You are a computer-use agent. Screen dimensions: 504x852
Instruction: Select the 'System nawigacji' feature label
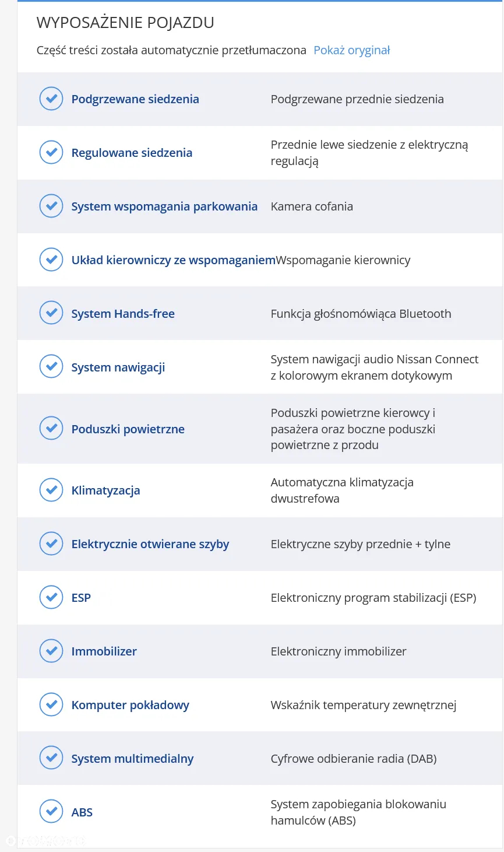(x=118, y=367)
